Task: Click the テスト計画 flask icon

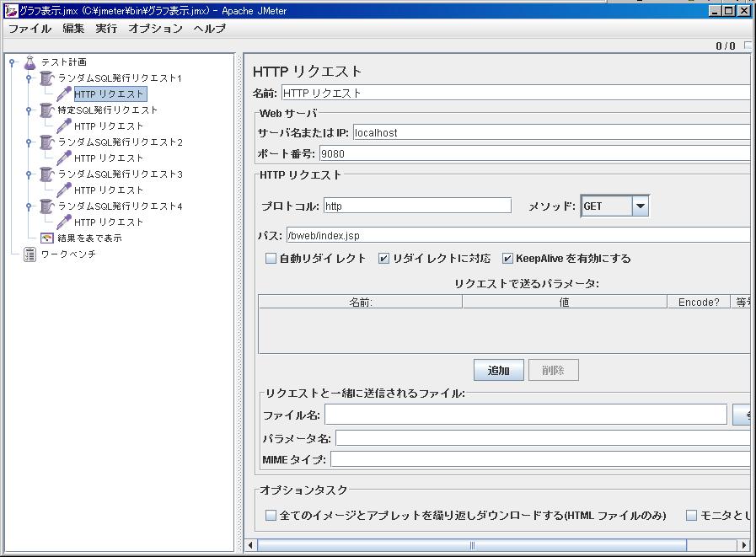Action: click(29, 62)
